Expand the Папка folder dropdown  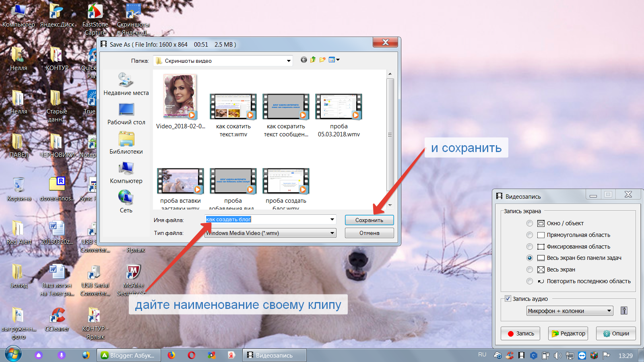[x=289, y=61]
